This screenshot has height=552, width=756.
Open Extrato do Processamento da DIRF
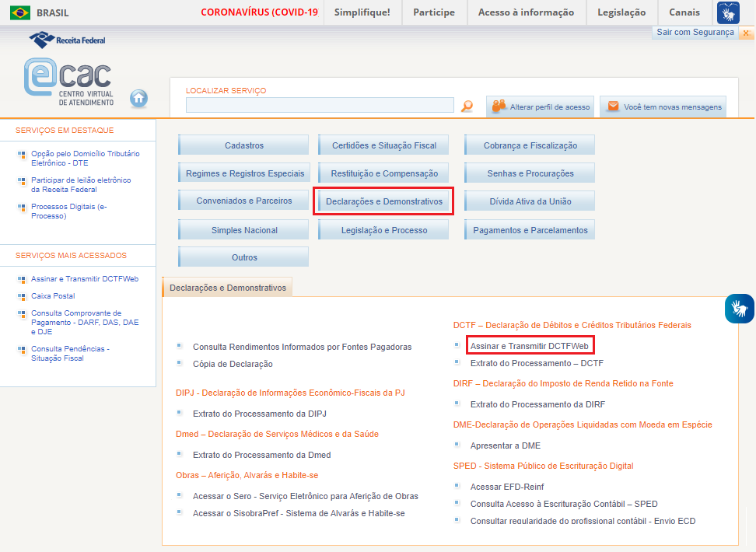coord(537,404)
